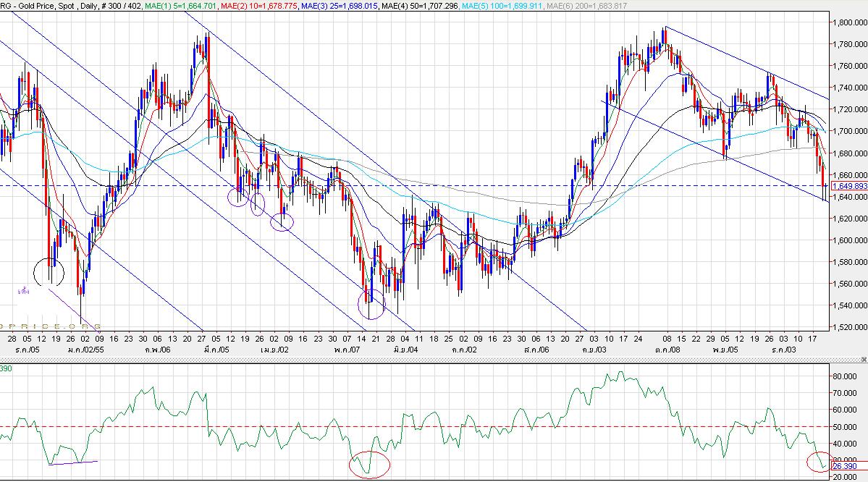Select the 'MAE(4) 50=1,707.296' legend entry

click(x=420, y=6)
